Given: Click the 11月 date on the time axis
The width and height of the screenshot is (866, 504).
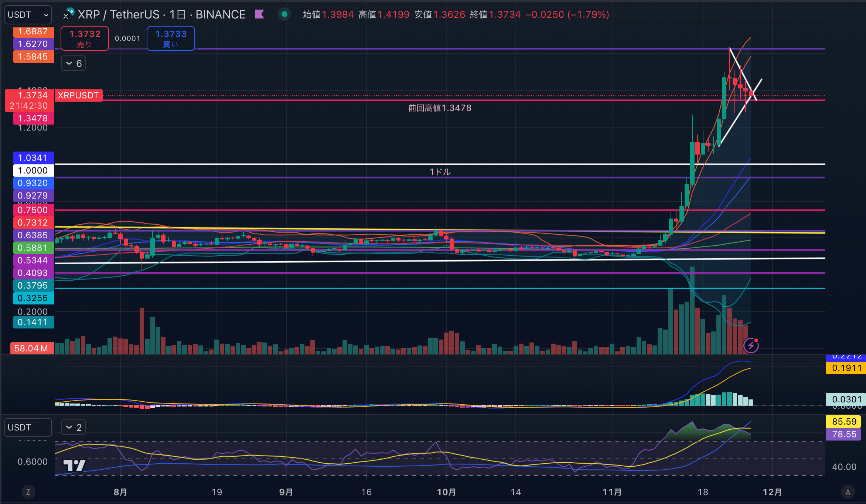Looking at the screenshot, I should [x=612, y=492].
